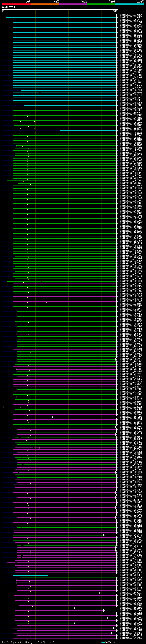
Task: Select the UniRef100_B6T6B8 label
Action: [131, 105]
